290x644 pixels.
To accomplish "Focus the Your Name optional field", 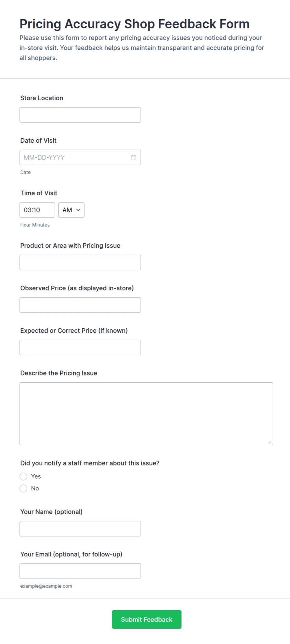I will click(80, 529).
